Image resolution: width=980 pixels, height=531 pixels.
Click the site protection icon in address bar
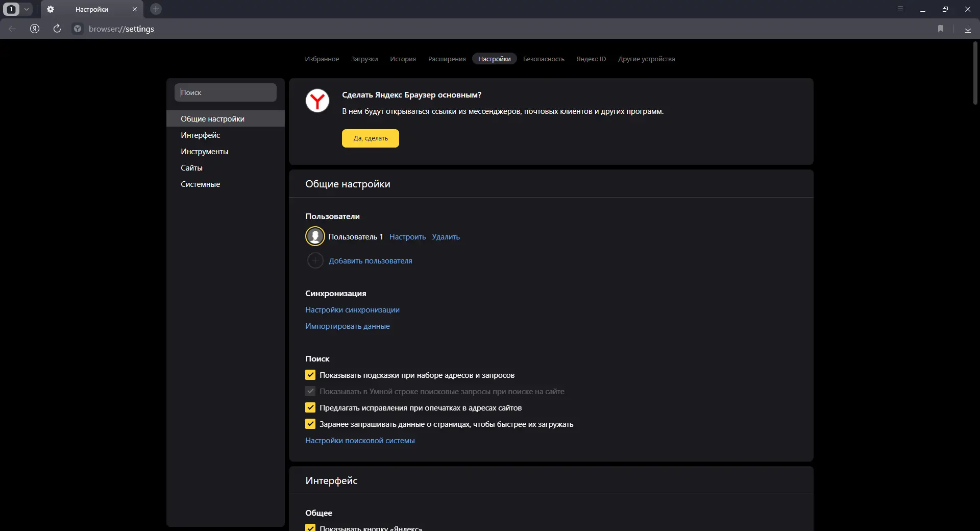pos(78,29)
